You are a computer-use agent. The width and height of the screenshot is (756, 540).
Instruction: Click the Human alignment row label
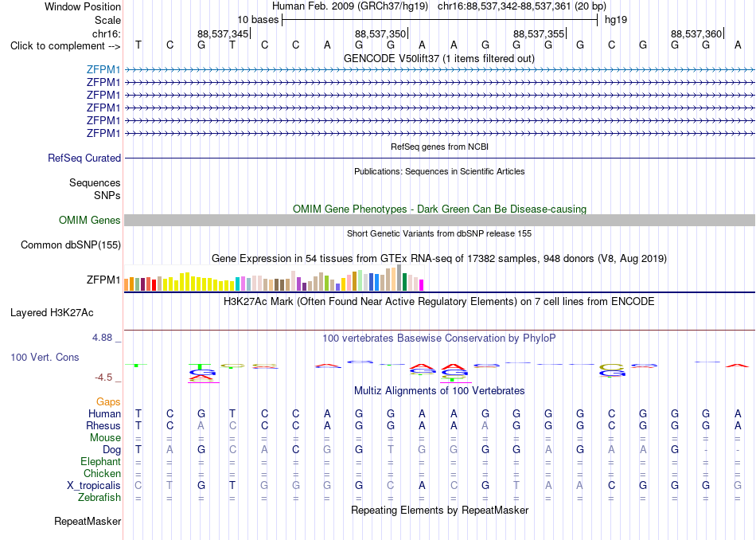pyautogui.click(x=104, y=413)
